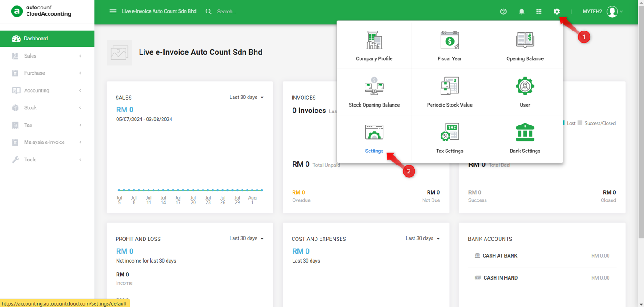Click the Stock box sidebar icon
The width and height of the screenshot is (644, 307).
coord(15,108)
